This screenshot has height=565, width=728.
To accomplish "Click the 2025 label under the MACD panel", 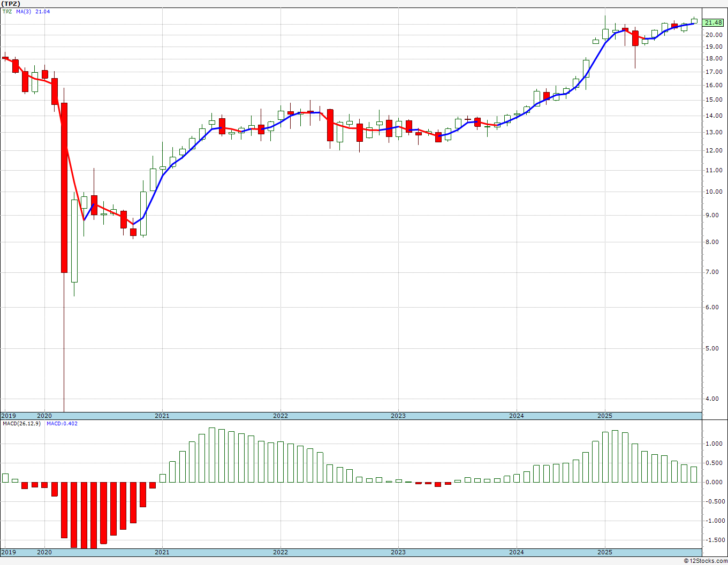I will [x=605, y=552].
